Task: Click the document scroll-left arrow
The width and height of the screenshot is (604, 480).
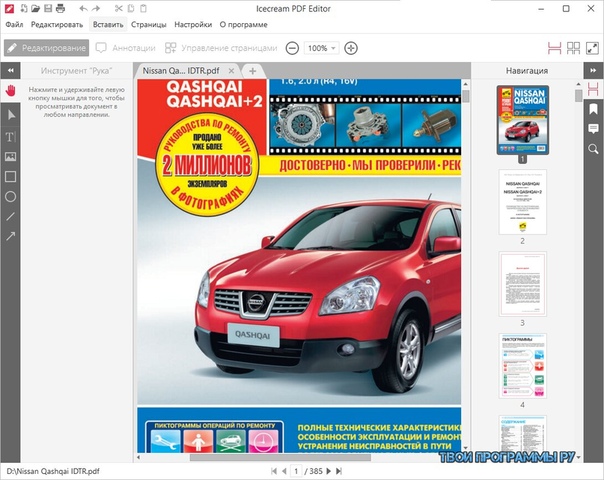Action: click(139, 458)
